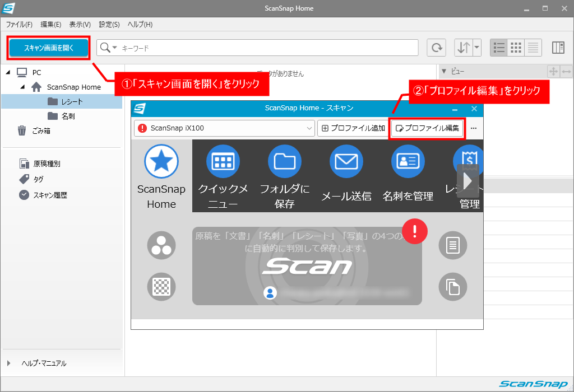Open the sort order dropdown arrow
Image resolution: width=574 pixels, height=392 pixels.
(x=476, y=48)
